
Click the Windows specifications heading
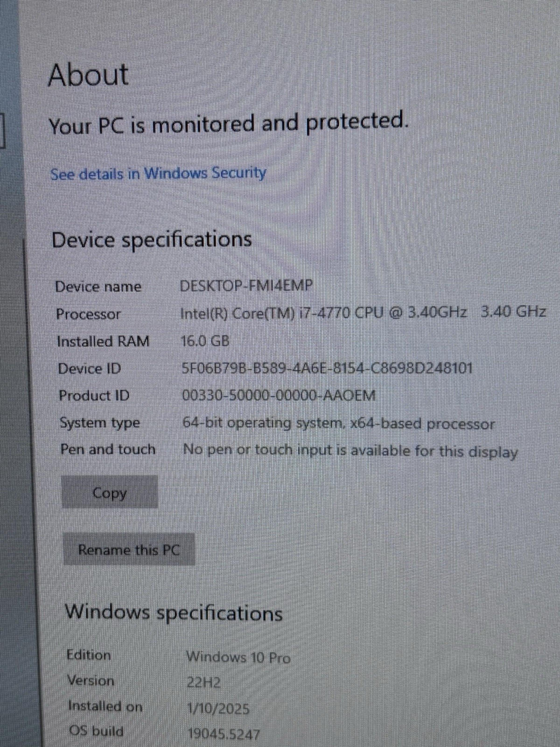174,612
